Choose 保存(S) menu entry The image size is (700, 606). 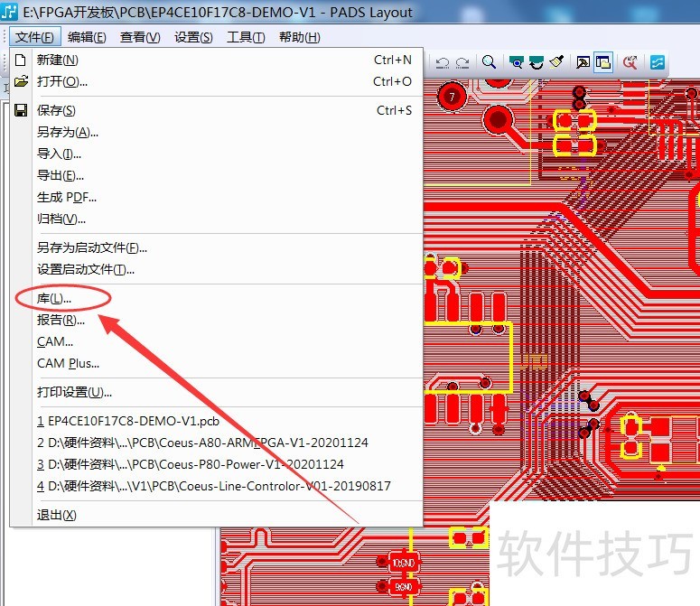tap(216, 110)
